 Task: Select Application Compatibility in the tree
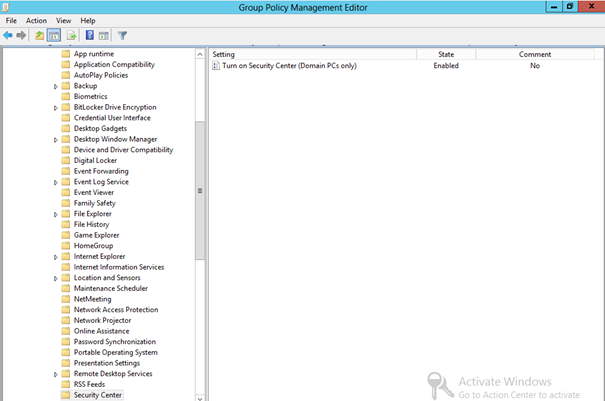pos(114,64)
